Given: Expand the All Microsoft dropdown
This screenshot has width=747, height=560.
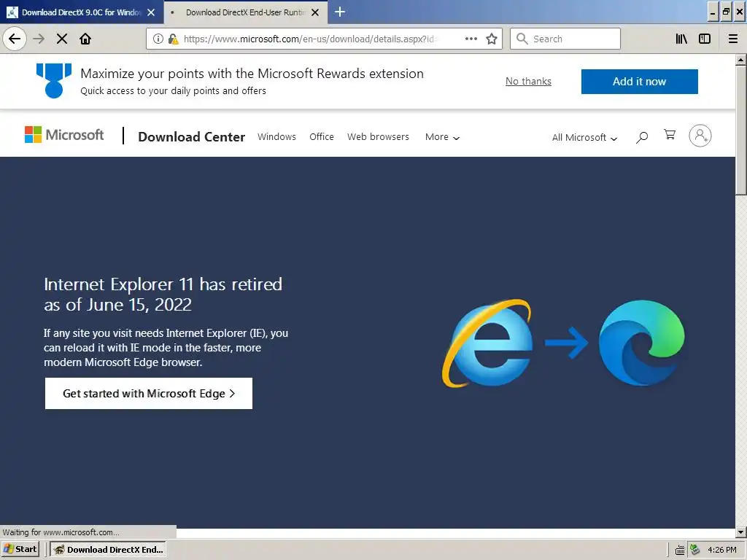Looking at the screenshot, I should pos(584,138).
